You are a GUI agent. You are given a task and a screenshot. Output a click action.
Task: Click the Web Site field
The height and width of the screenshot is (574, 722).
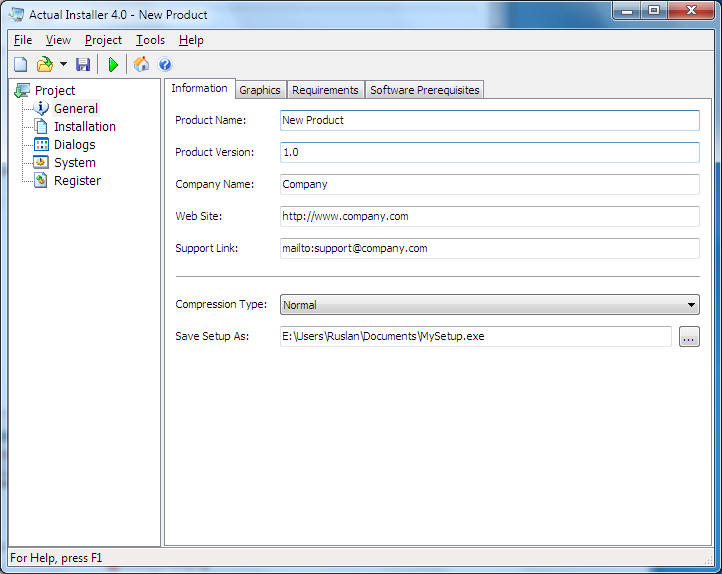[490, 216]
